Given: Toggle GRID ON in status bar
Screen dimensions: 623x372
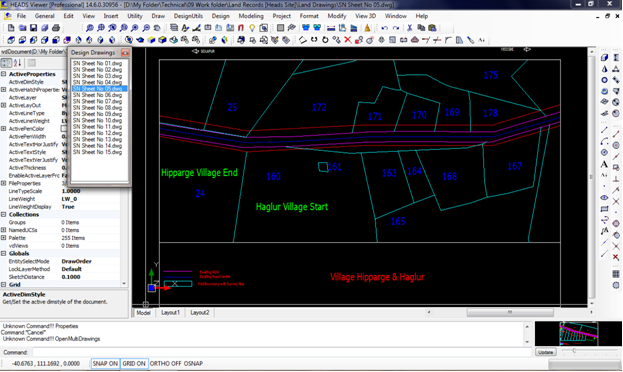Looking at the screenshot, I should tap(134, 363).
